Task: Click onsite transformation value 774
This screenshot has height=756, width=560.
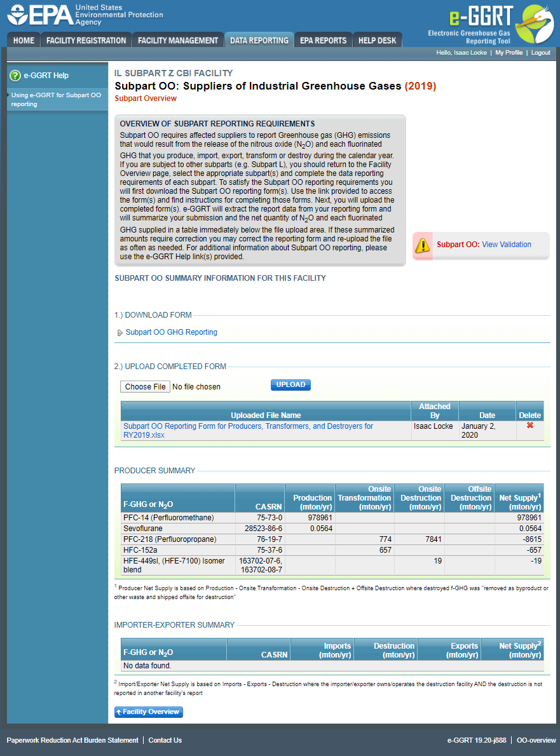Action: (x=385, y=539)
